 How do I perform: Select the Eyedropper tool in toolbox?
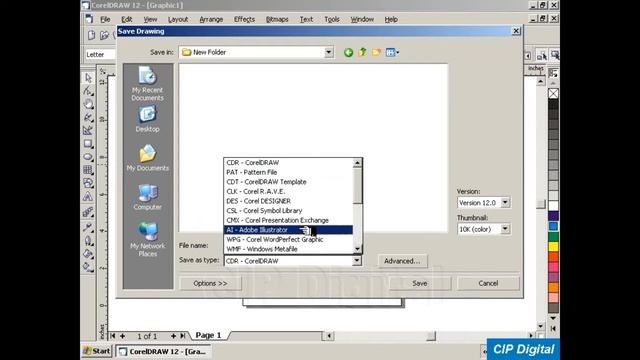point(88,227)
